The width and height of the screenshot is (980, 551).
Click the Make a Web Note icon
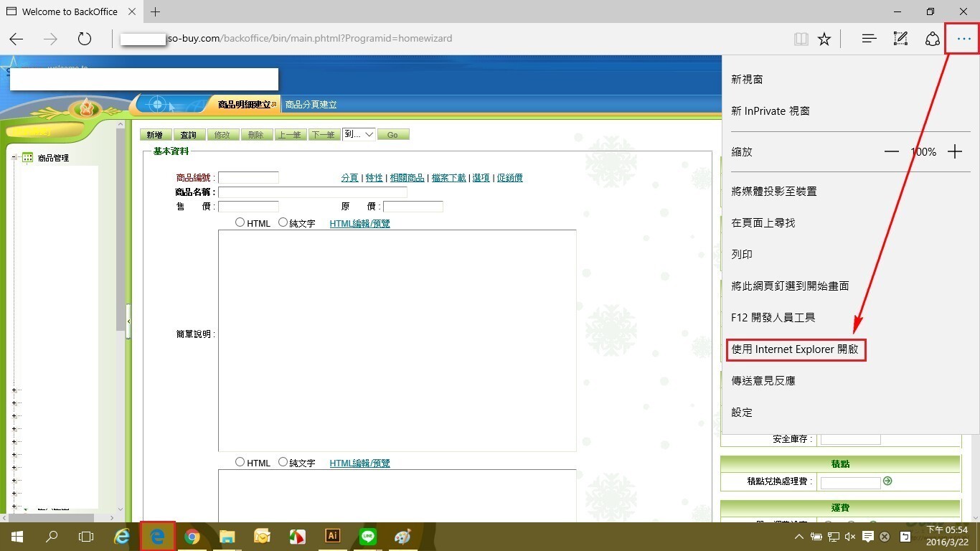[900, 39]
